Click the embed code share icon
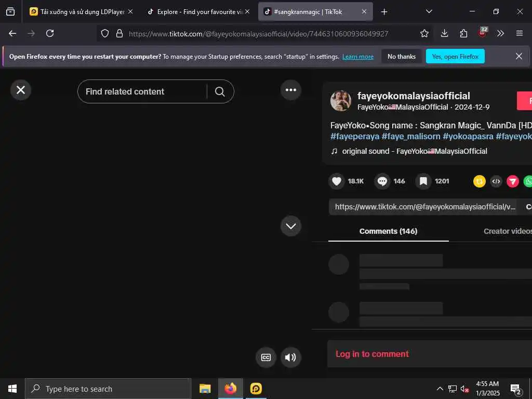The width and height of the screenshot is (532, 399). click(496, 181)
